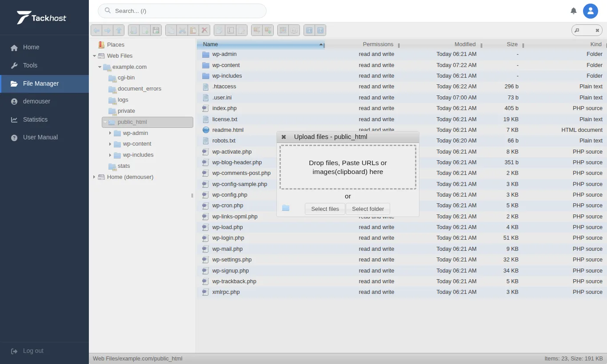Open demouser in the sidebar
This screenshot has width=607, height=364.
(44, 101)
